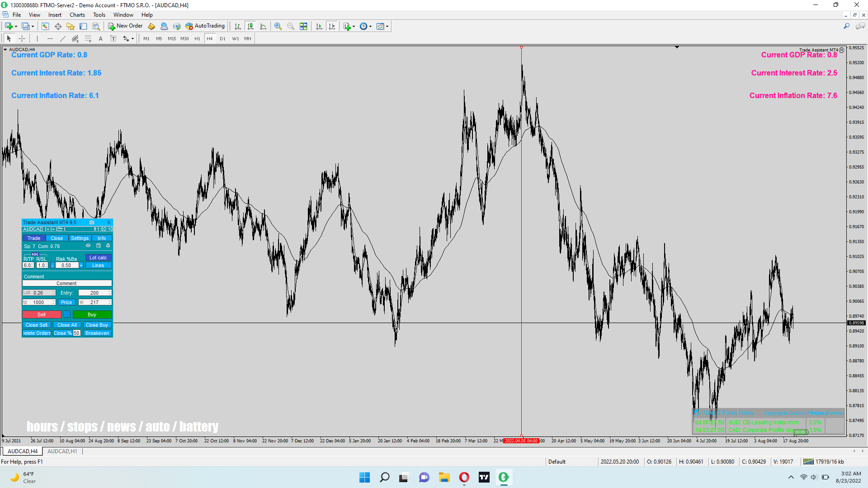
Task: Toggle the AutoTrading button
Action: [x=205, y=26]
